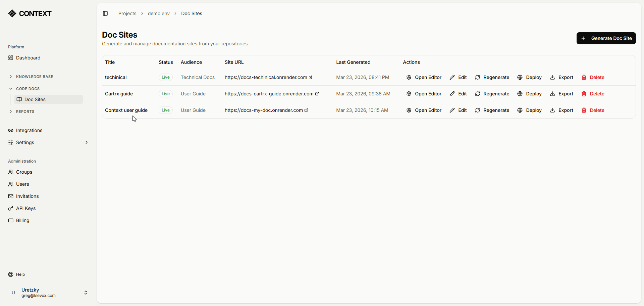Click the Open Editor gear icon for techinical
This screenshot has height=306, width=644.
click(x=409, y=77)
